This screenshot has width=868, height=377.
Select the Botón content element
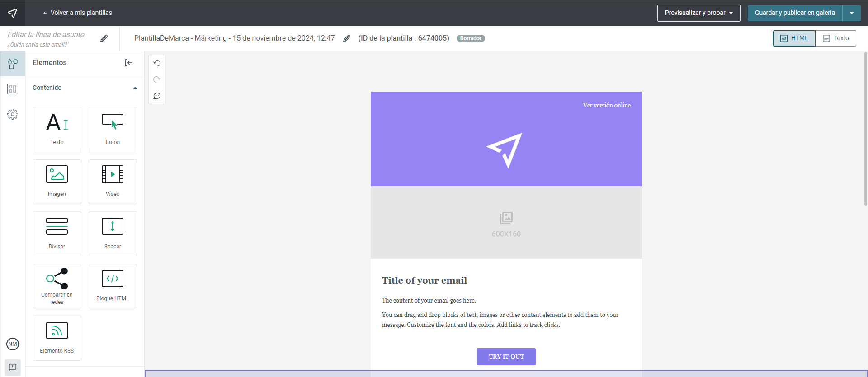(113, 130)
